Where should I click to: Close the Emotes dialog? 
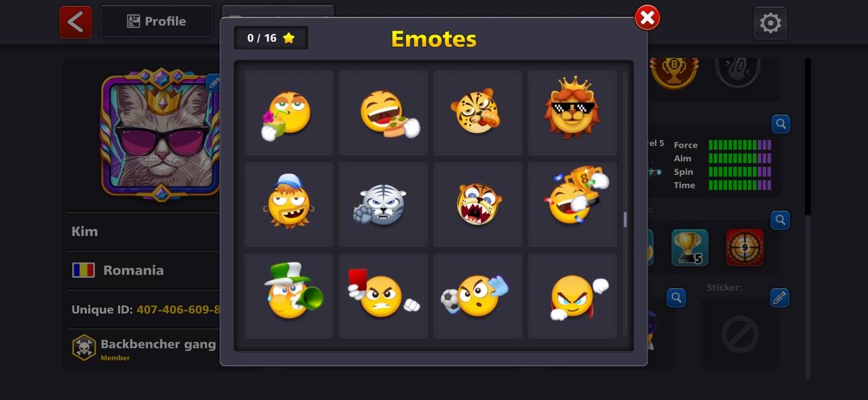coord(647,18)
